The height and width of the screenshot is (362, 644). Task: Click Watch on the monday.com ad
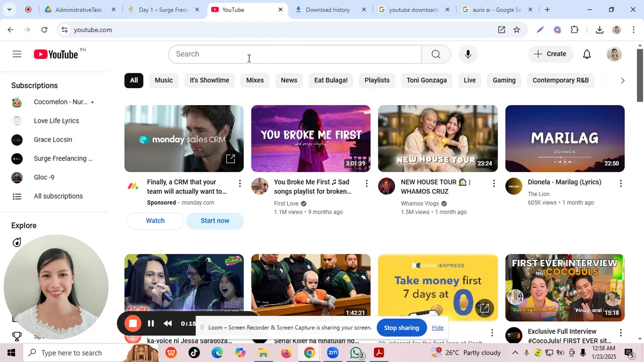point(155,221)
